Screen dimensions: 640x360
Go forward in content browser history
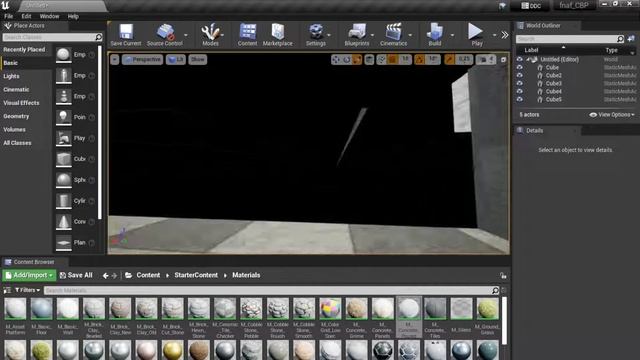(114, 276)
